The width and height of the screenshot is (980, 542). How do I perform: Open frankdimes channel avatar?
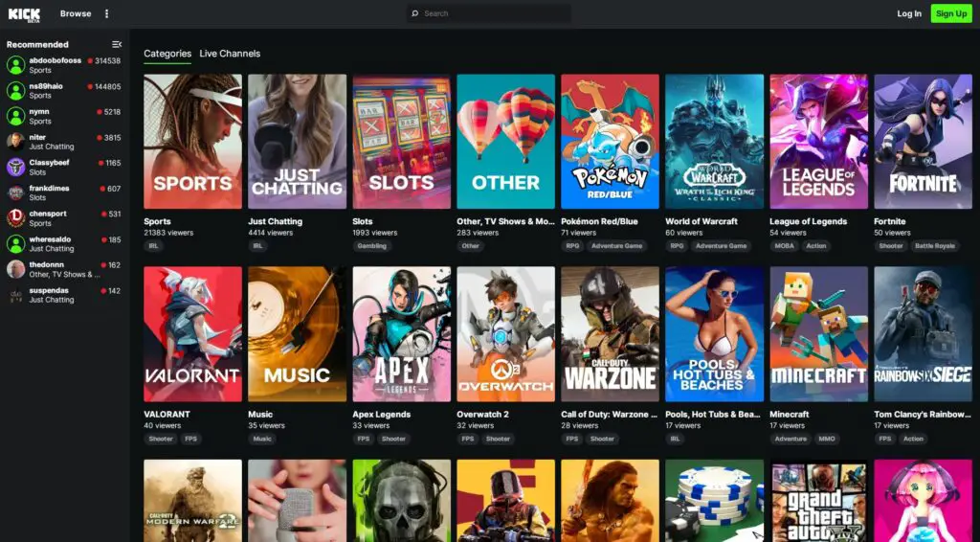point(15,192)
